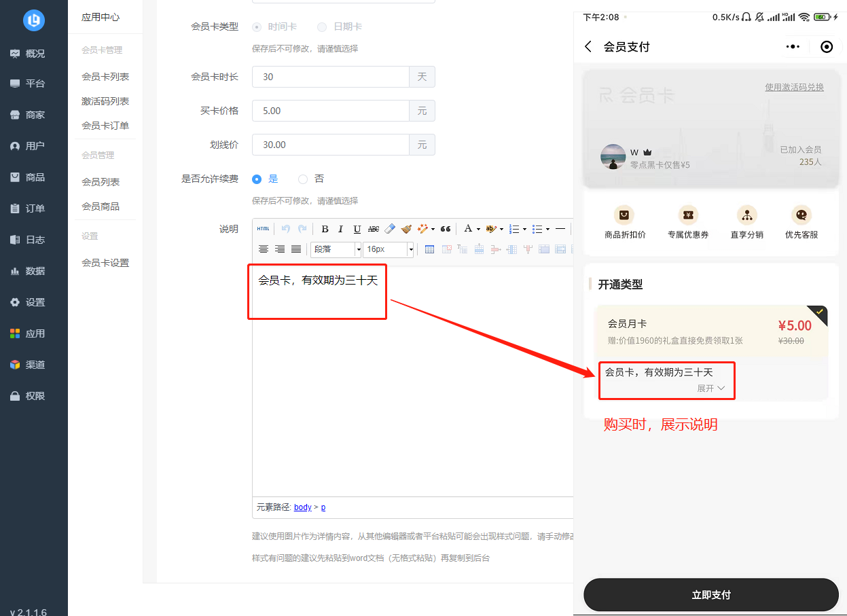The image size is (847, 616).
Task: Open the numbered list style dropdown arrow
Action: tap(524, 229)
